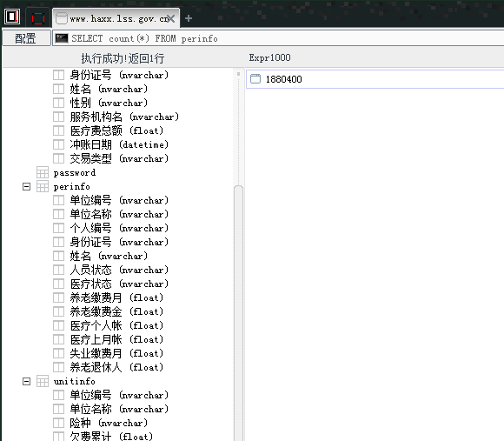Viewport: 504px width, 441px height.
Task: Click the Expr1000 column header
Action: click(269, 57)
